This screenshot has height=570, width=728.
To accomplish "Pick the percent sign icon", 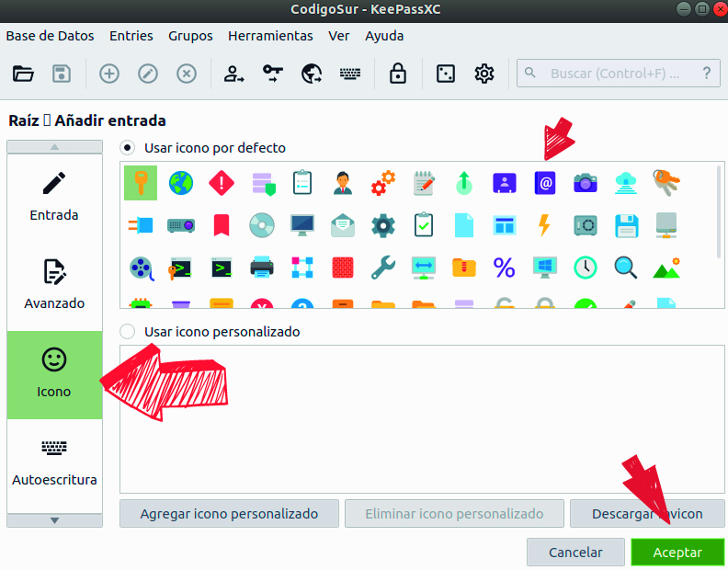I will tap(505, 268).
